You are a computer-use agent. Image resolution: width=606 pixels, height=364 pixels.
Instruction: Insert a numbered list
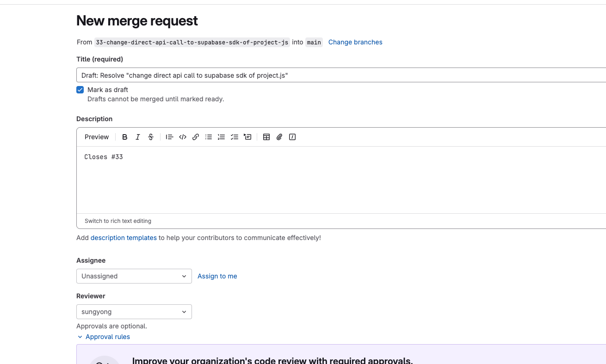point(222,137)
